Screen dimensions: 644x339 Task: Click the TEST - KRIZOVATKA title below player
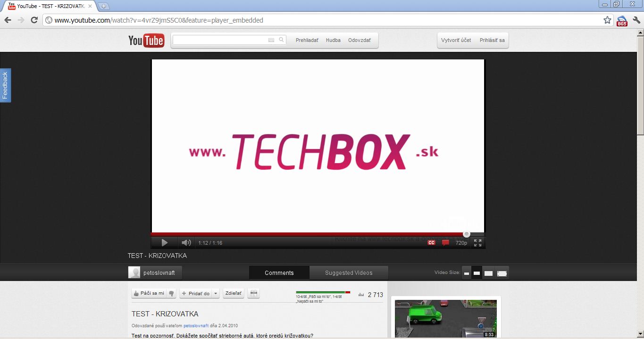click(x=157, y=256)
